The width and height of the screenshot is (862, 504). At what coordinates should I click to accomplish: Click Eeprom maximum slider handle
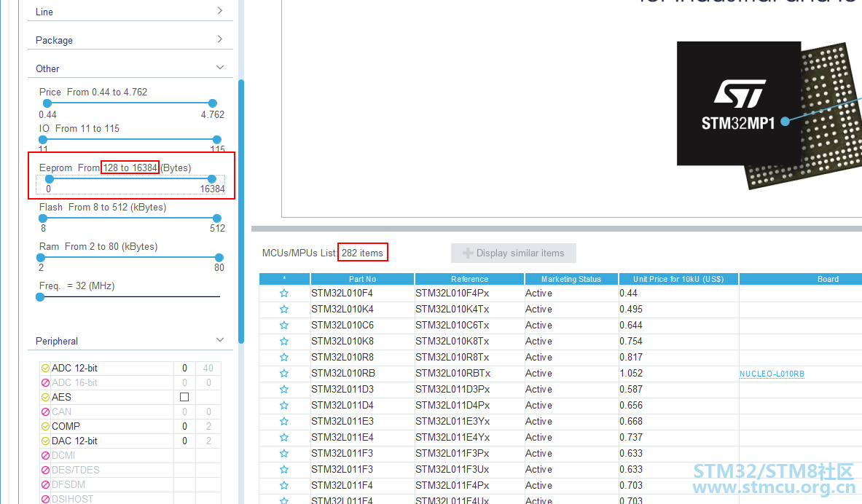coord(211,179)
